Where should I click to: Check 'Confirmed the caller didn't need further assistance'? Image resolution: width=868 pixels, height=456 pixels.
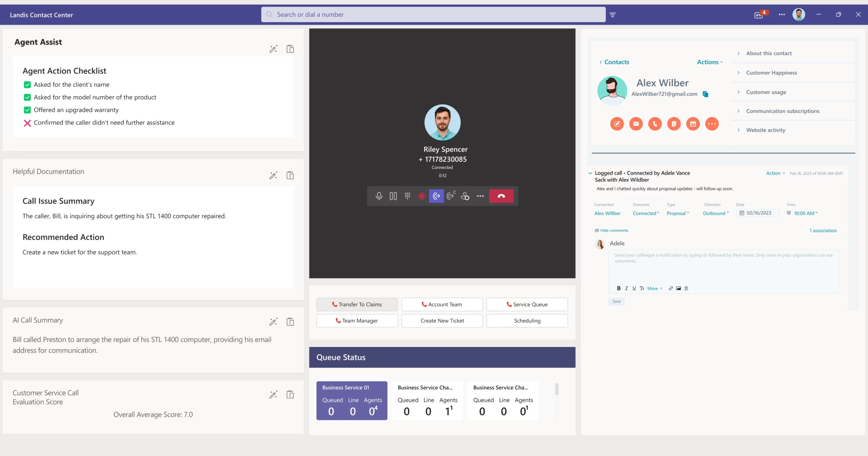(x=27, y=123)
